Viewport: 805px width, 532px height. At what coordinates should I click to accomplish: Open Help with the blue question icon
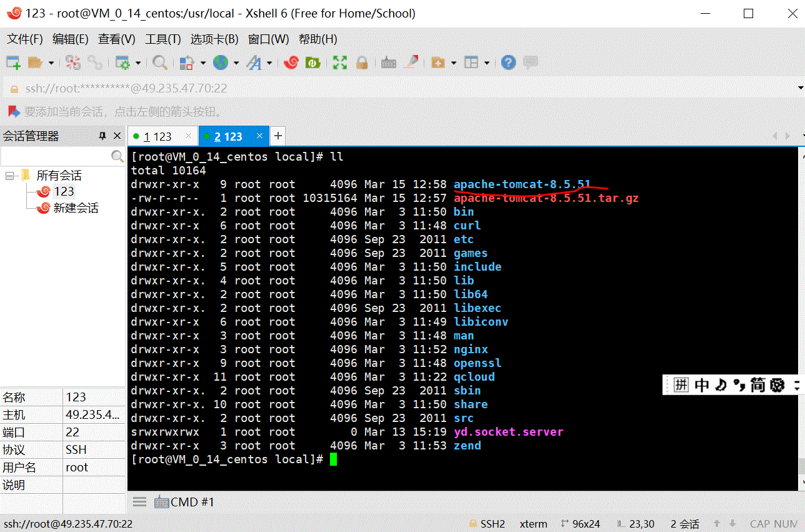click(509, 63)
